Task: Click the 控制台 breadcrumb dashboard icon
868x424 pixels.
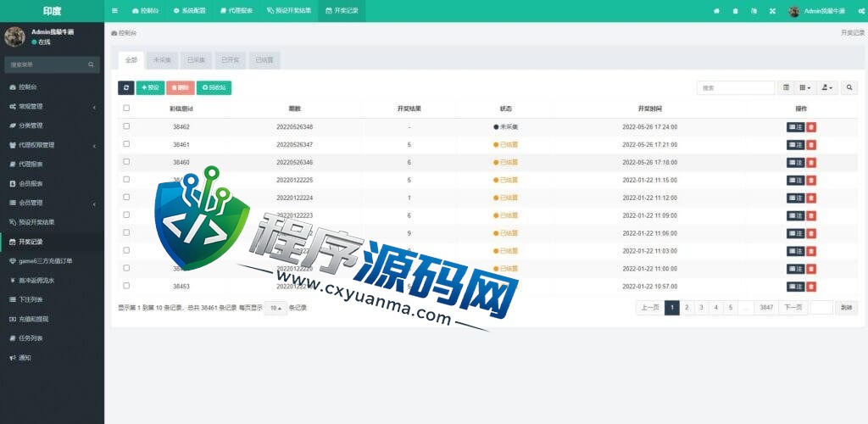Action: [x=114, y=33]
